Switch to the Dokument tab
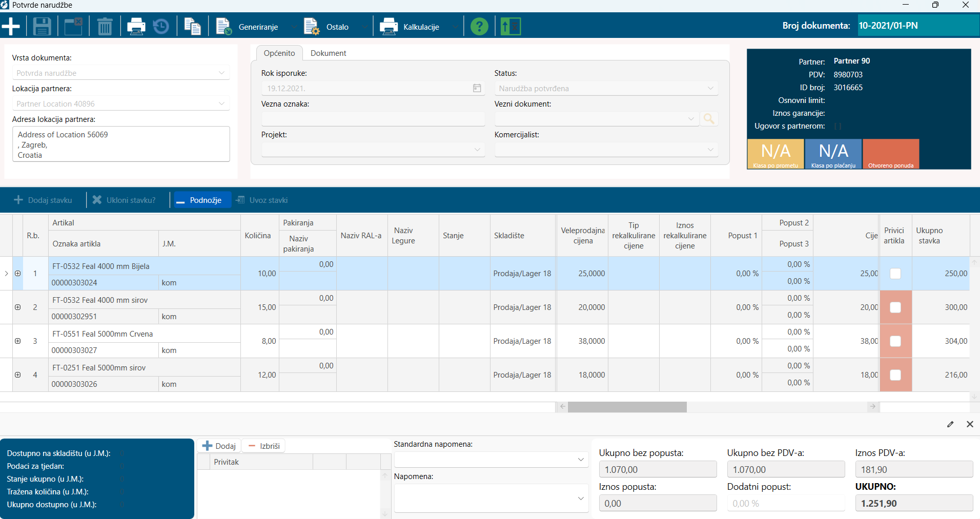The width and height of the screenshot is (980, 519). 329,53
